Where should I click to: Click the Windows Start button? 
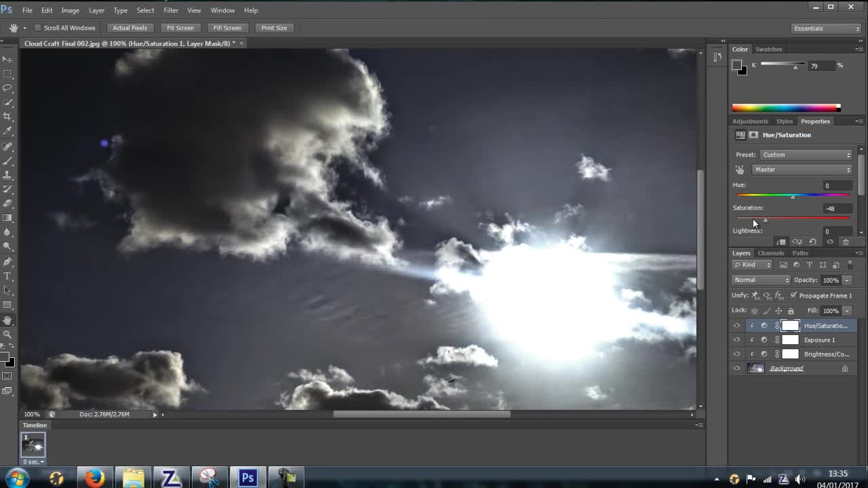pyautogui.click(x=17, y=478)
